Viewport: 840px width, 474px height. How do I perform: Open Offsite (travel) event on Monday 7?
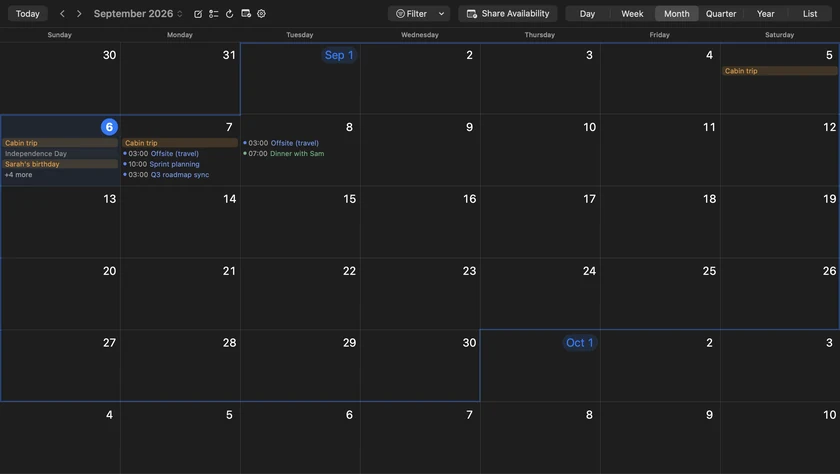pos(161,154)
